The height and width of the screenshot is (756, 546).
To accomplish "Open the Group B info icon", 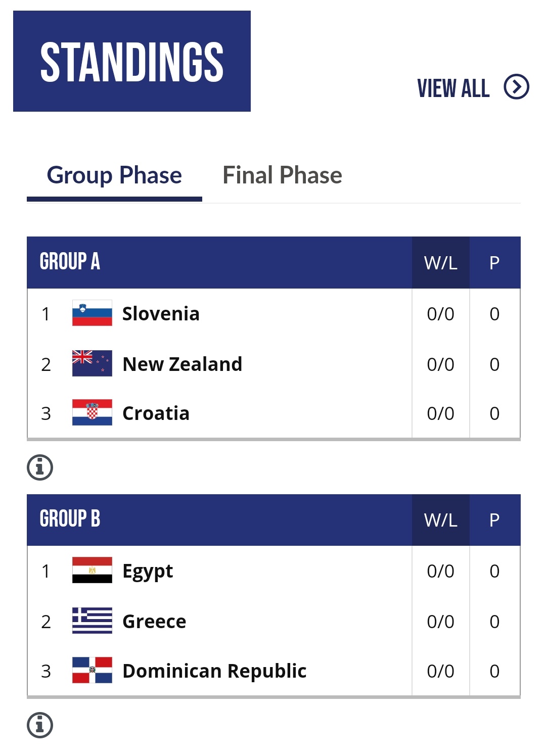I will (x=40, y=725).
